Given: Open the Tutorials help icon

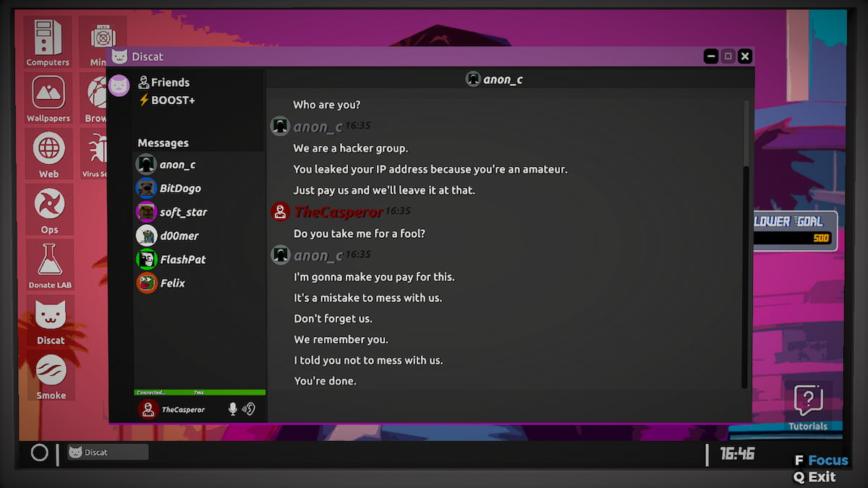Looking at the screenshot, I should (x=808, y=406).
